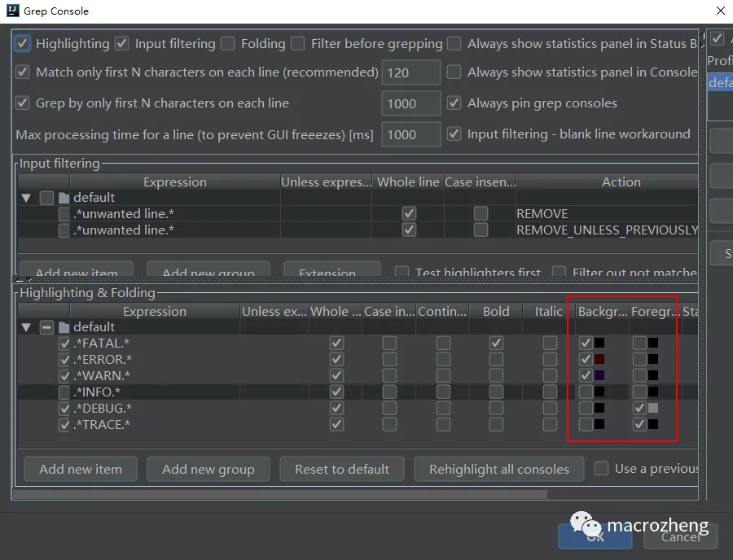Collapse the Highlighting default group
This screenshot has width=733, height=560.
(x=26, y=327)
